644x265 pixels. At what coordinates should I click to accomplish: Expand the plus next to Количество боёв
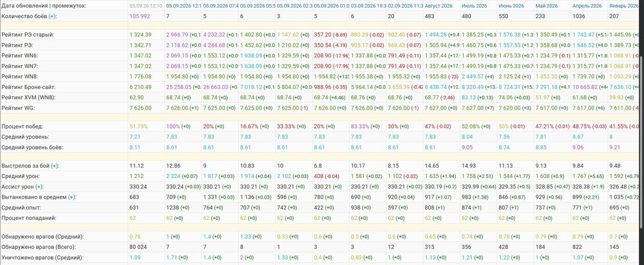[x=53, y=16]
